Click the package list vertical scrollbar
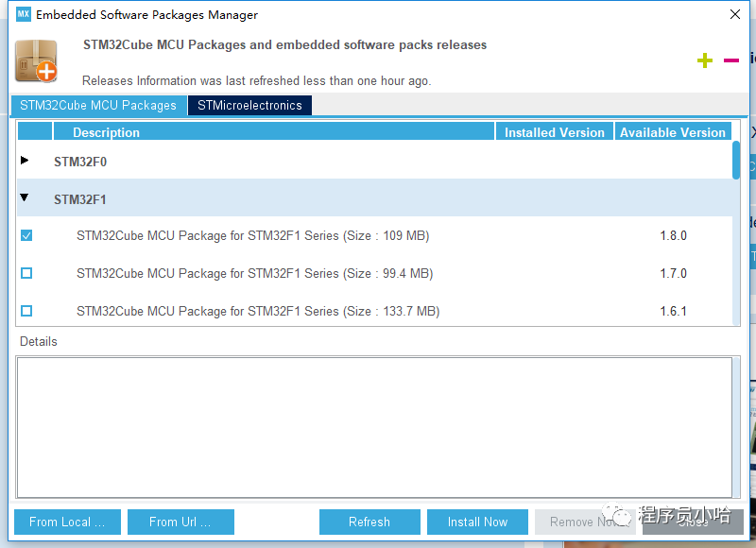Image resolution: width=756 pixels, height=548 pixels. tap(736, 161)
